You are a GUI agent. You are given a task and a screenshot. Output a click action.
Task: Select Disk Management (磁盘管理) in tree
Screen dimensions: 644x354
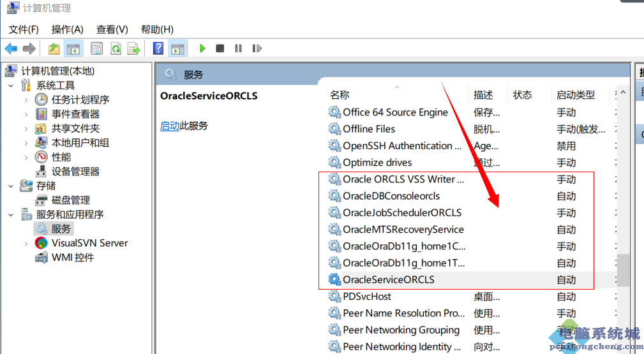pyautogui.click(x=71, y=200)
